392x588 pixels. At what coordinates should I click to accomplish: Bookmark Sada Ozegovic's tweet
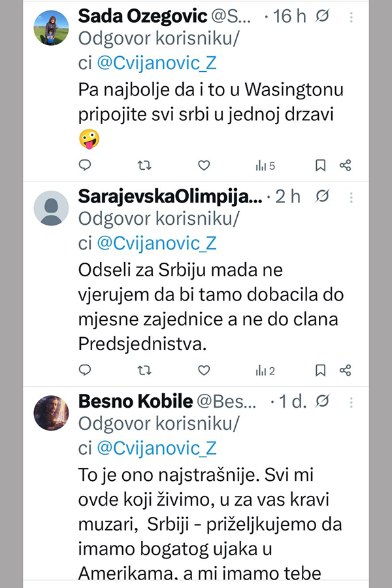coord(320,166)
